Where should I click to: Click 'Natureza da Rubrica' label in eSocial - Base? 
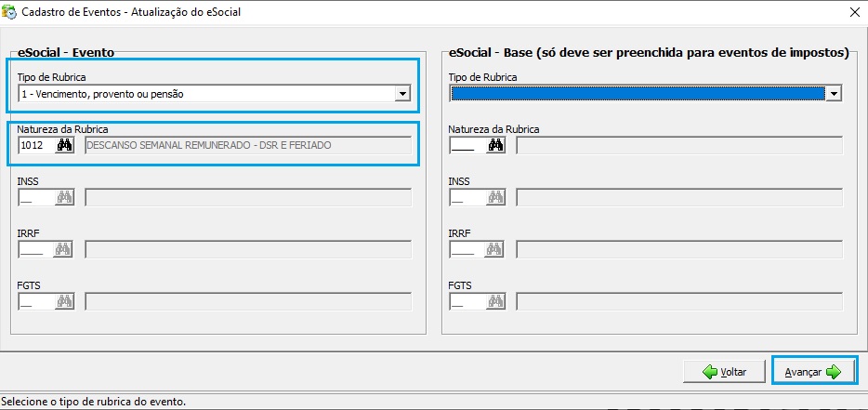tap(493, 129)
